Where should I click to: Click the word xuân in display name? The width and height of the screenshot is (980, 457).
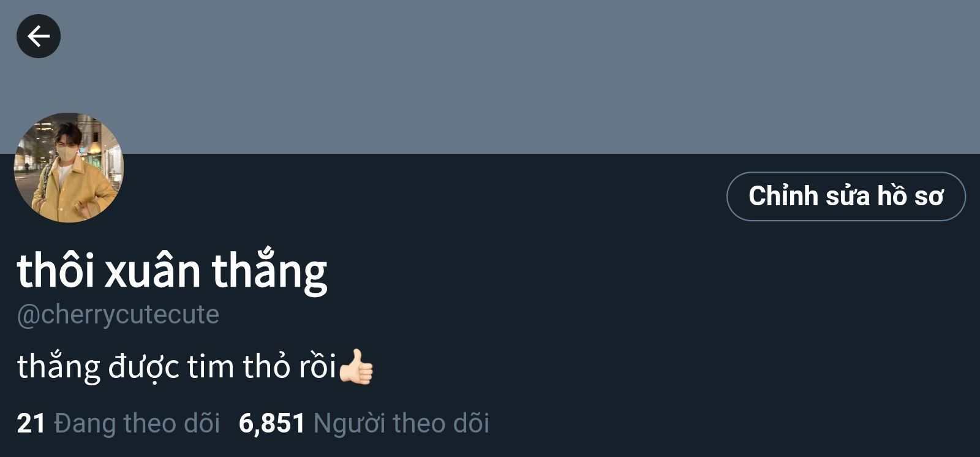(x=153, y=270)
